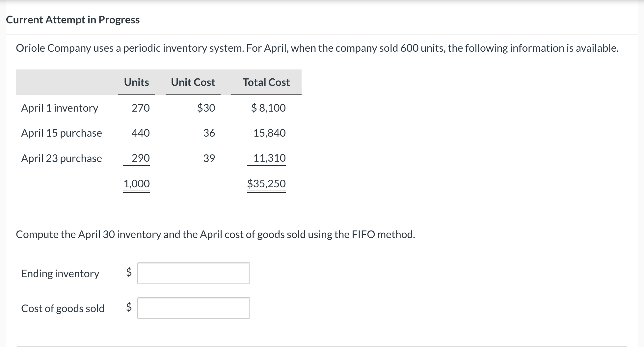The width and height of the screenshot is (644, 347).
Task: Click the Cost of goods sold input field
Action: pos(193,308)
